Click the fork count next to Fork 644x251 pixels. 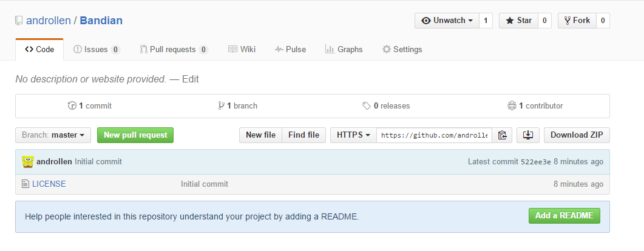(x=603, y=21)
